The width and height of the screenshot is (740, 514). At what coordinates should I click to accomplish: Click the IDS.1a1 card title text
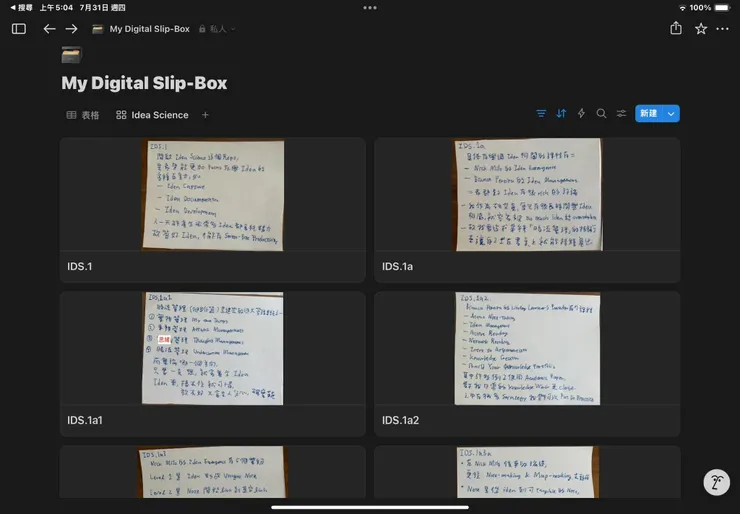84,420
